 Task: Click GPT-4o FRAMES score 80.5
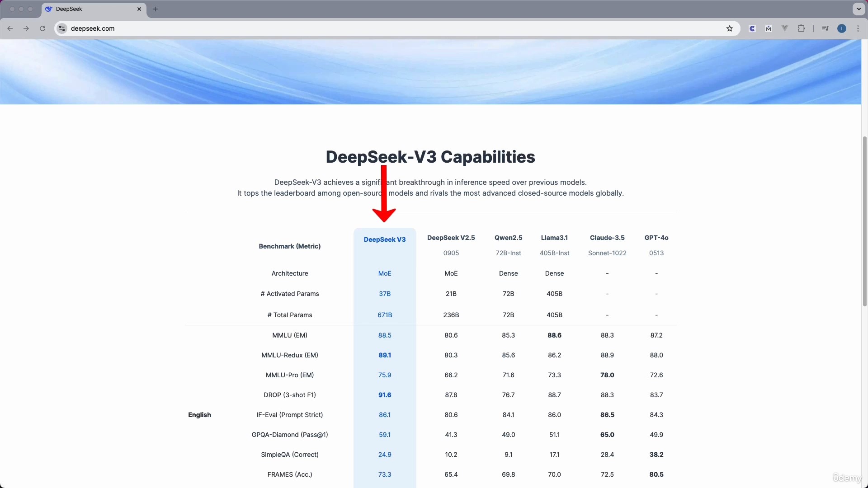click(x=656, y=474)
